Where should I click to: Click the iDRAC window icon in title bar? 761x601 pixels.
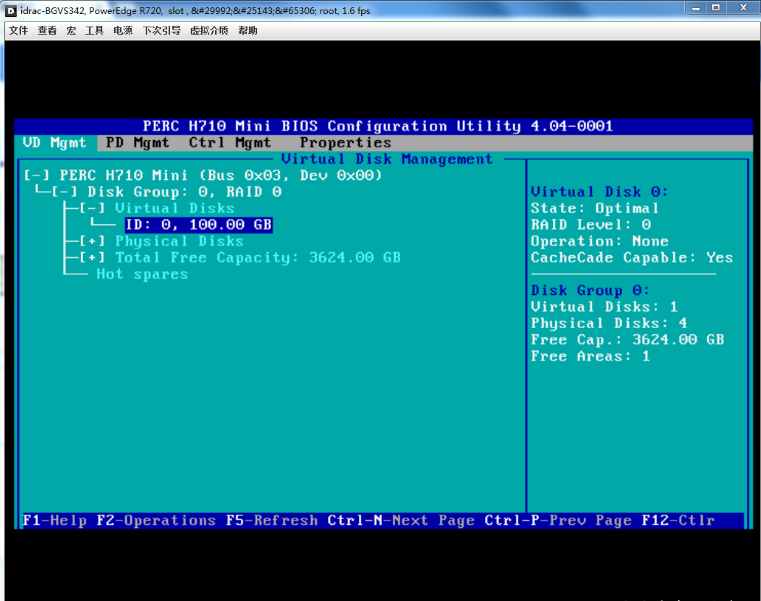pyautogui.click(x=11, y=11)
